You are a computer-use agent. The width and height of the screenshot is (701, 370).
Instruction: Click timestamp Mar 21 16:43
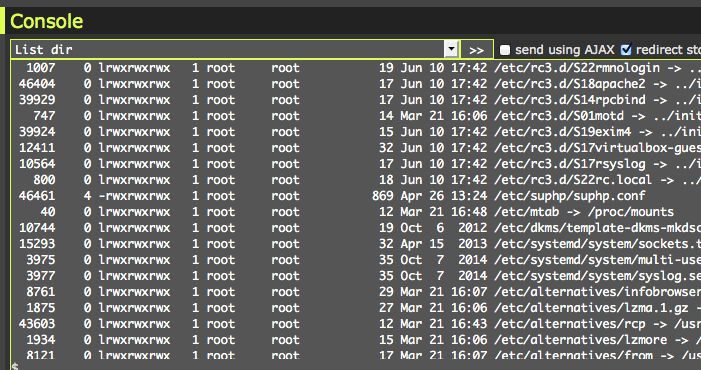click(x=444, y=324)
